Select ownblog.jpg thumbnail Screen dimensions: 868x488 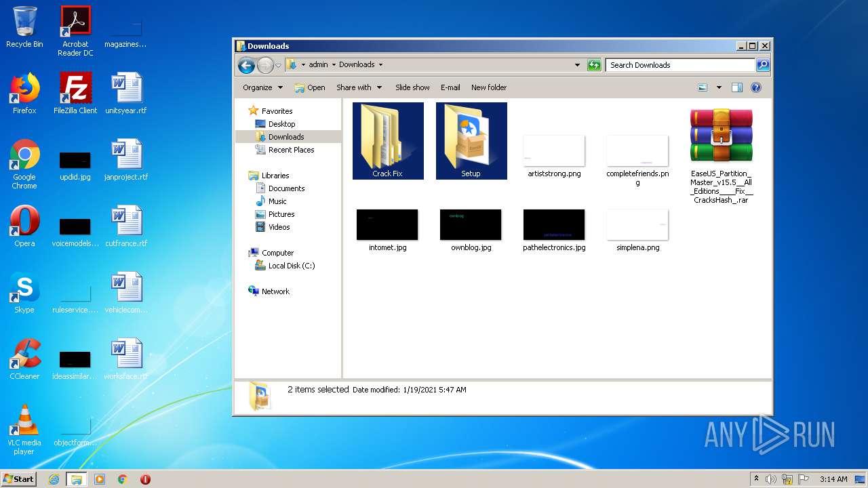pos(471,230)
